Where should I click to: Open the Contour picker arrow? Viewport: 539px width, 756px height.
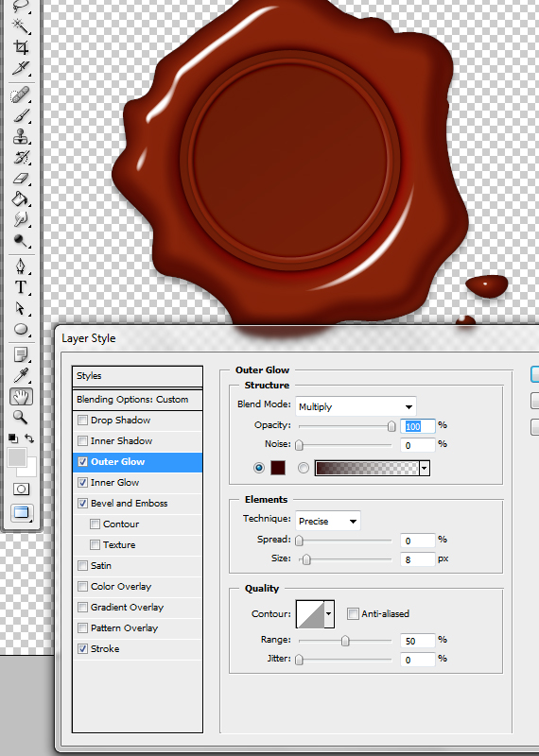click(x=329, y=613)
